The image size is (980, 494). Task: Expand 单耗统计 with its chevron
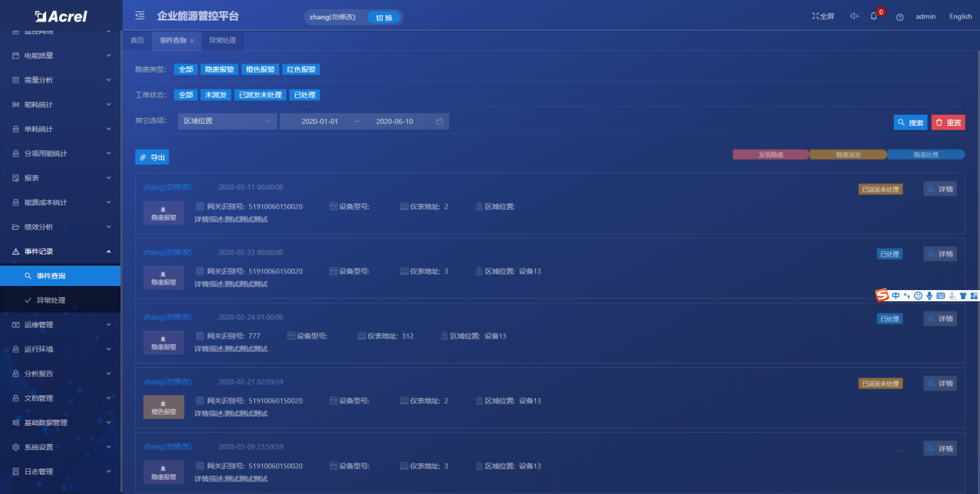109,129
